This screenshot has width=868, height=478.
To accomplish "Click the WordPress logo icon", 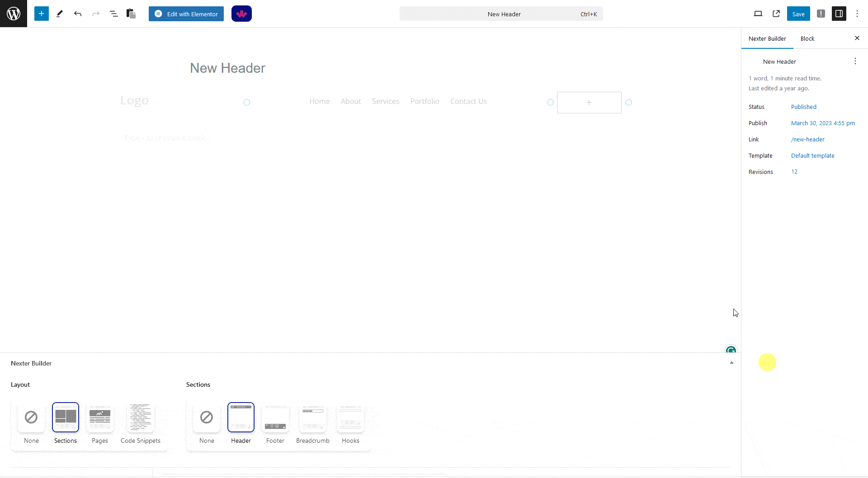I will 14,14.
